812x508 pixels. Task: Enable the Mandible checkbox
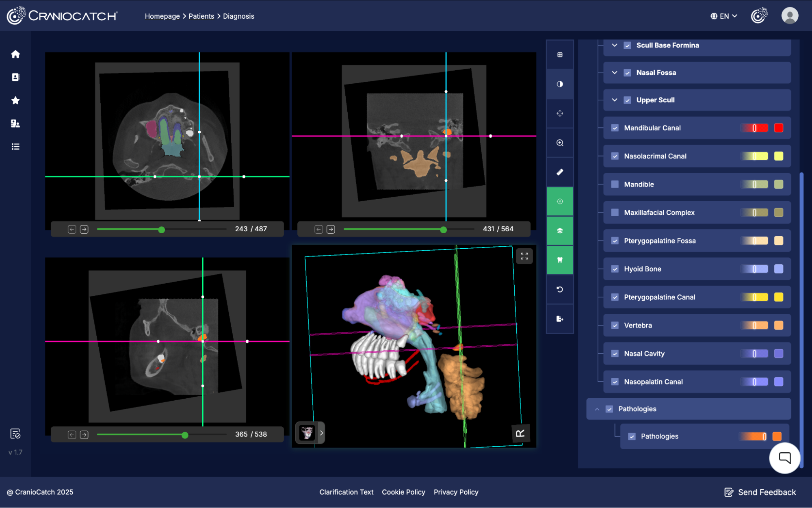coord(615,185)
